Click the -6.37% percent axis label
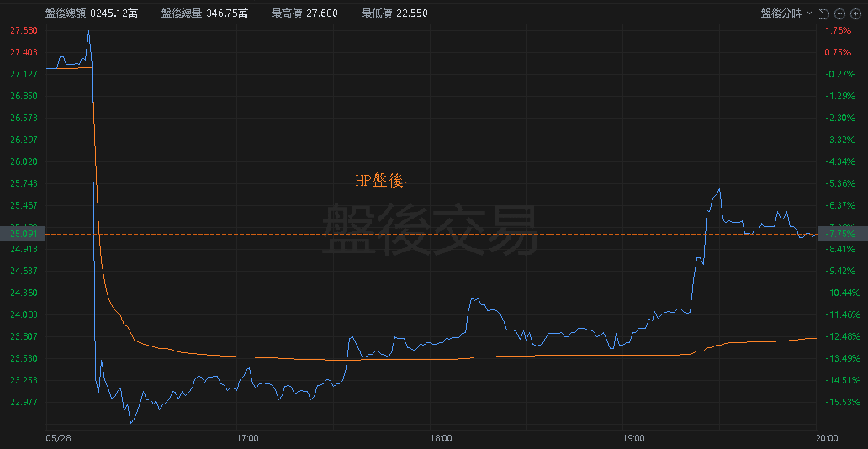Image resolution: width=868 pixels, height=449 pixels. (839, 205)
